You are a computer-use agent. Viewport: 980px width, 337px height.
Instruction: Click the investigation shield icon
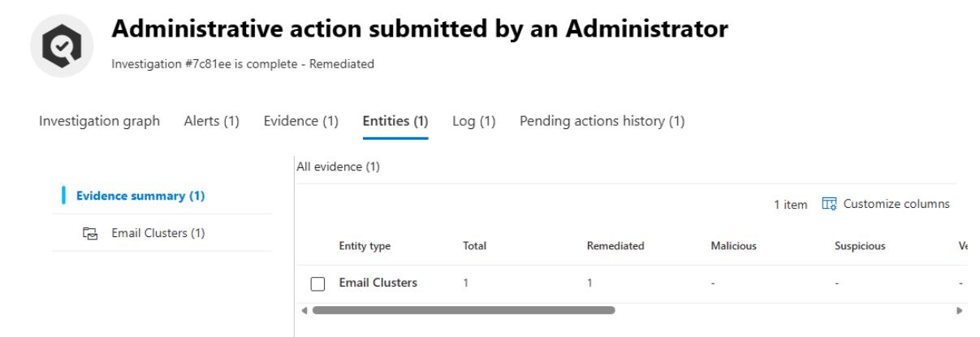tap(54, 45)
